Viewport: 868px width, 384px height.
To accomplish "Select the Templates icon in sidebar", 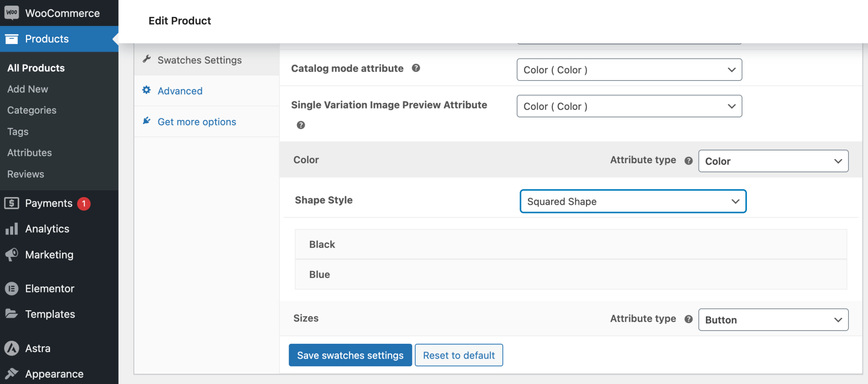I will click(x=12, y=314).
